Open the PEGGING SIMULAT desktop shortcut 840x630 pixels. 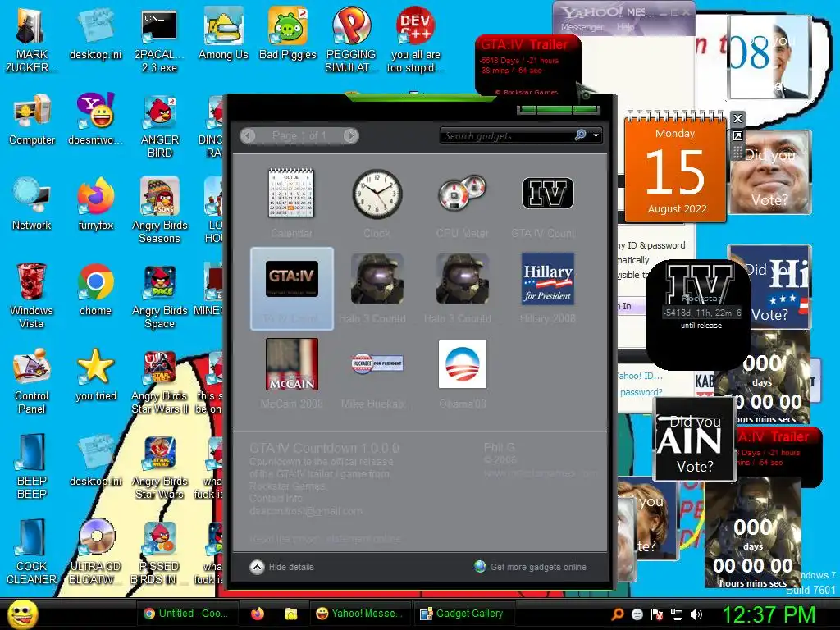[351, 39]
